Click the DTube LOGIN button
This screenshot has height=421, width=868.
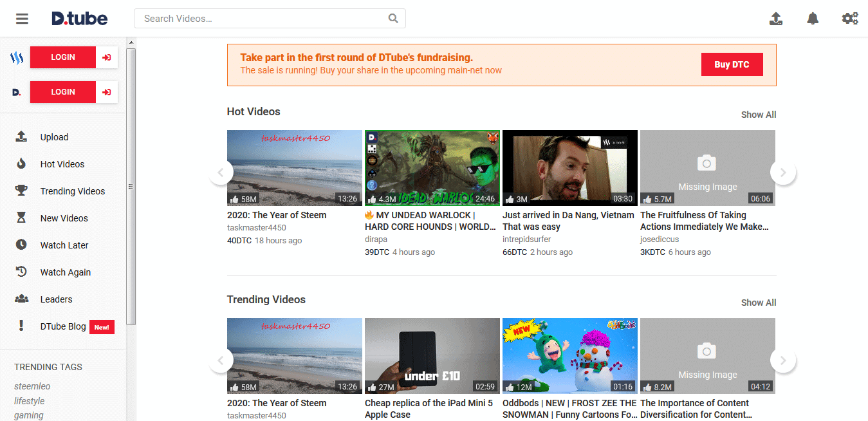coord(63,92)
